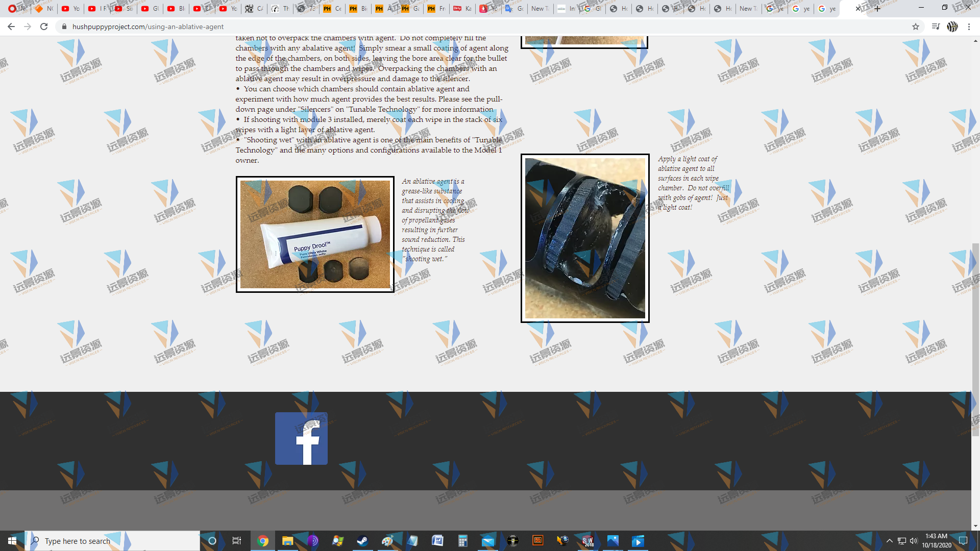
Task: Reload the current page
Action: click(44, 27)
